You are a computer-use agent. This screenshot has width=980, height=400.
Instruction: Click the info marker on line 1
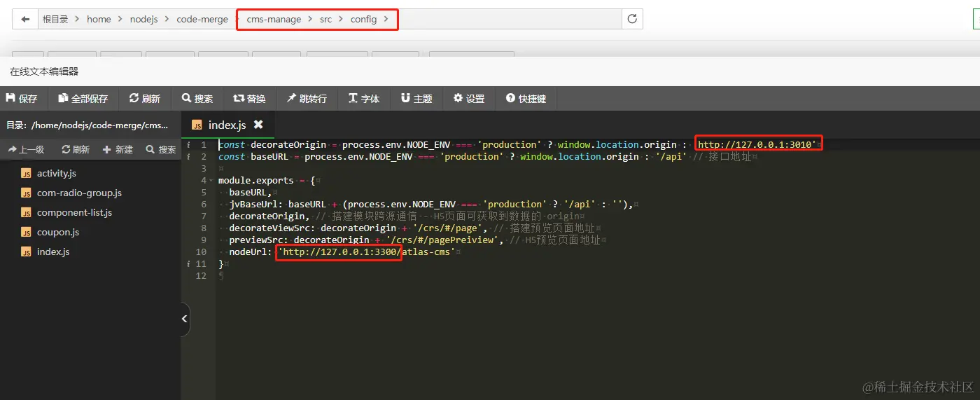point(188,144)
